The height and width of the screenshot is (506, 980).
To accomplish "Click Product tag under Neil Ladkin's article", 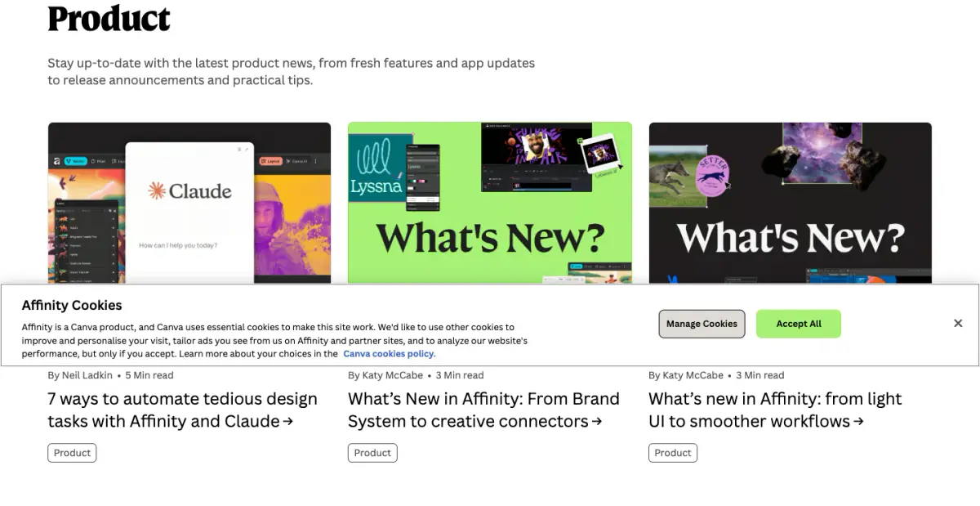I will [72, 453].
